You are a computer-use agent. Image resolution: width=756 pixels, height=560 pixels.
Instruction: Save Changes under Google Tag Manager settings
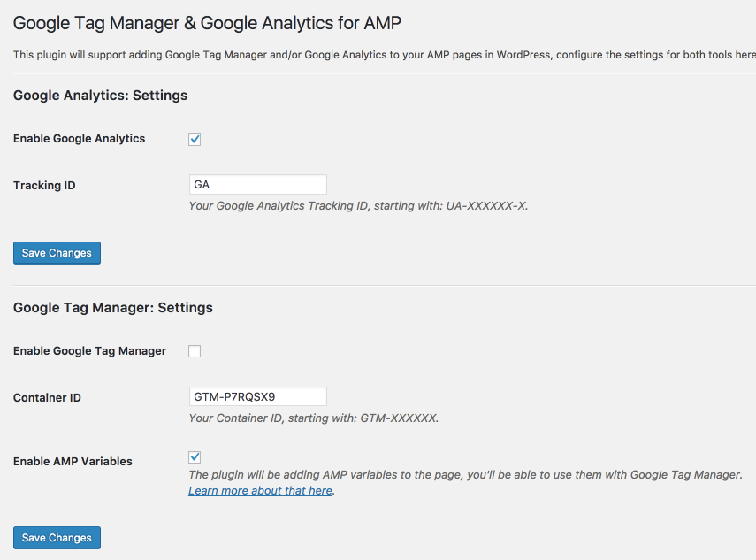pyautogui.click(x=57, y=537)
